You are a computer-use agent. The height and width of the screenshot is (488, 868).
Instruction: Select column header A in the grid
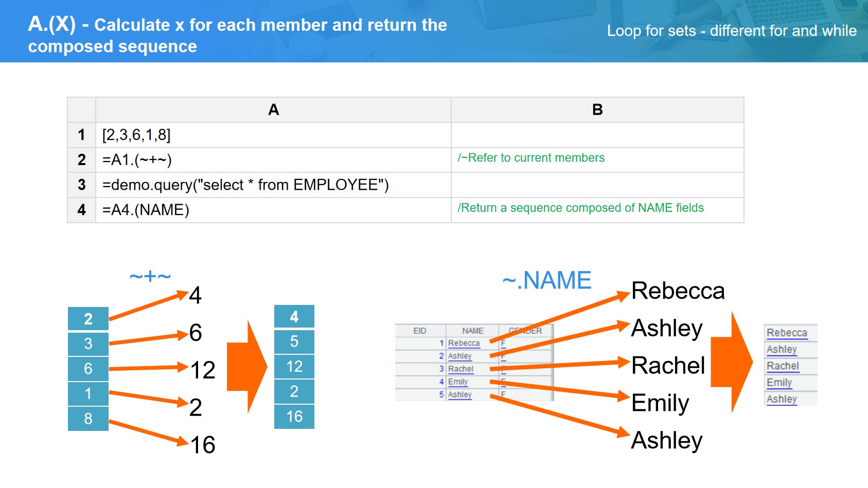click(273, 110)
